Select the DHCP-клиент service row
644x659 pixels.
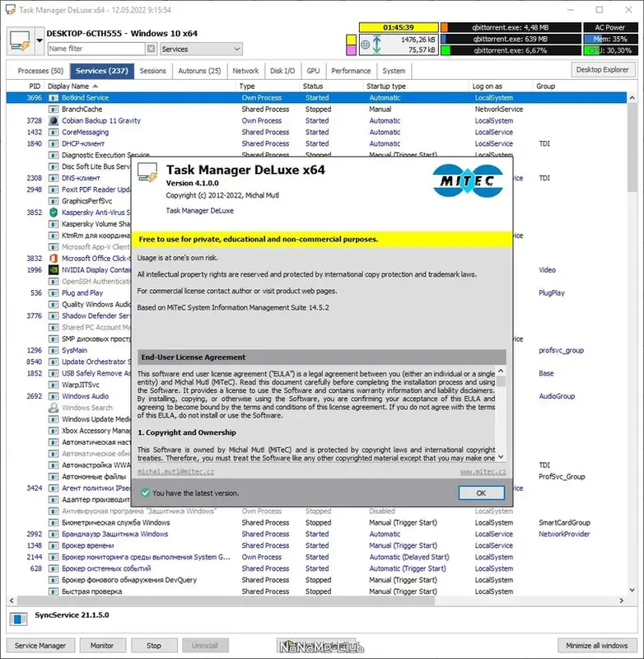point(317,143)
